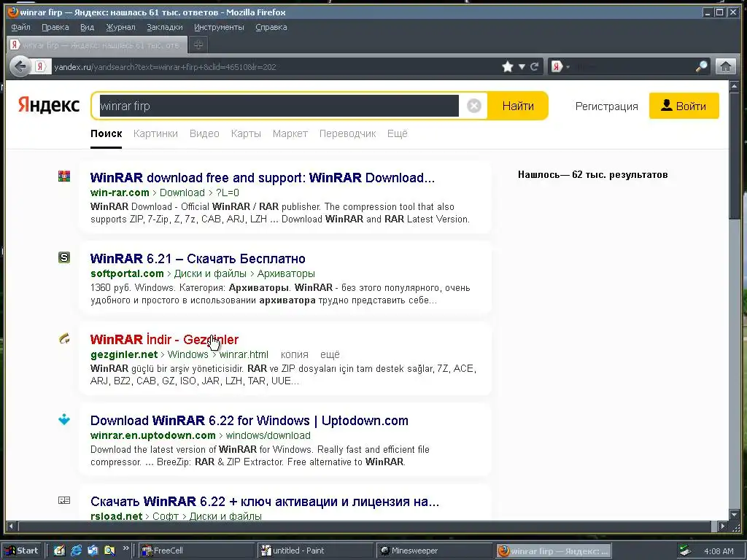This screenshot has height=560, width=747.
Task: Bookmark this page with the star icon
Action: pyautogui.click(x=508, y=66)
